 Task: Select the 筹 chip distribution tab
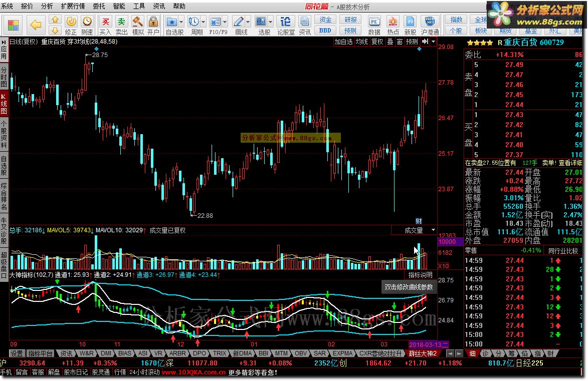[x=511, y=353]
